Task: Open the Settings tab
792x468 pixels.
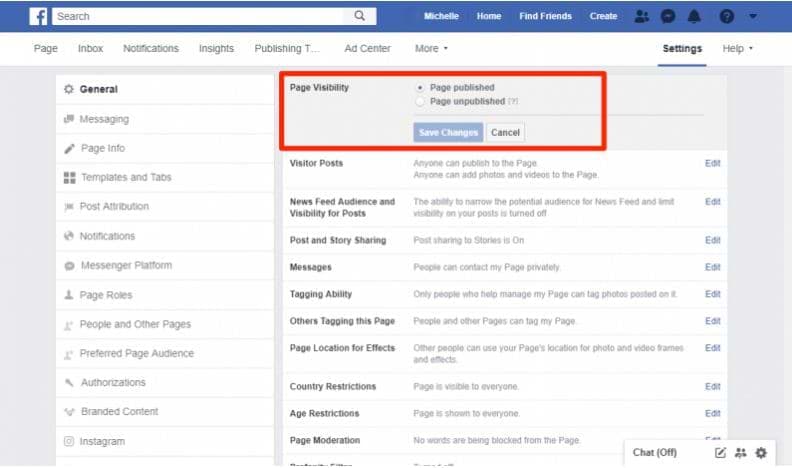Action: click(682, 48)
